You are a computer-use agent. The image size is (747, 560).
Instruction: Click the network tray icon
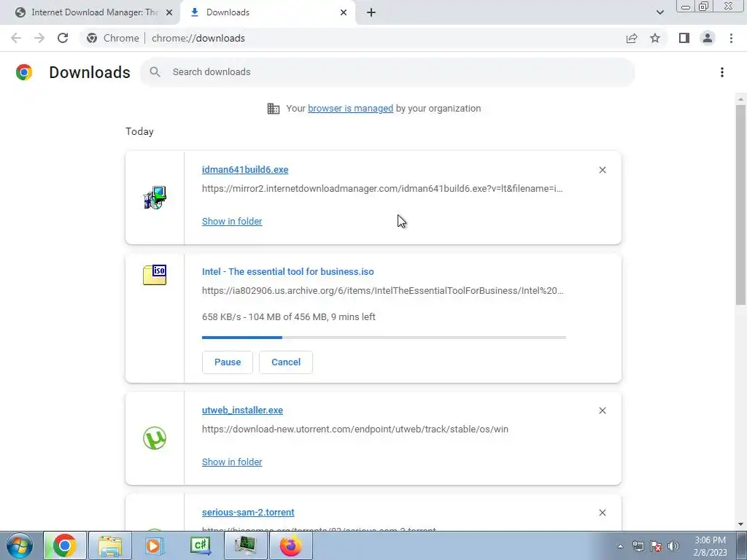[x=638, y=546]
